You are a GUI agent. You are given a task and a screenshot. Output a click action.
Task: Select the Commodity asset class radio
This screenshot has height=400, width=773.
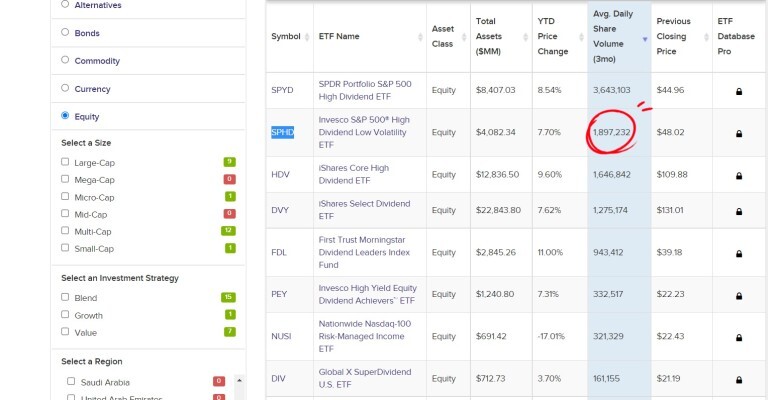[65, 60]
